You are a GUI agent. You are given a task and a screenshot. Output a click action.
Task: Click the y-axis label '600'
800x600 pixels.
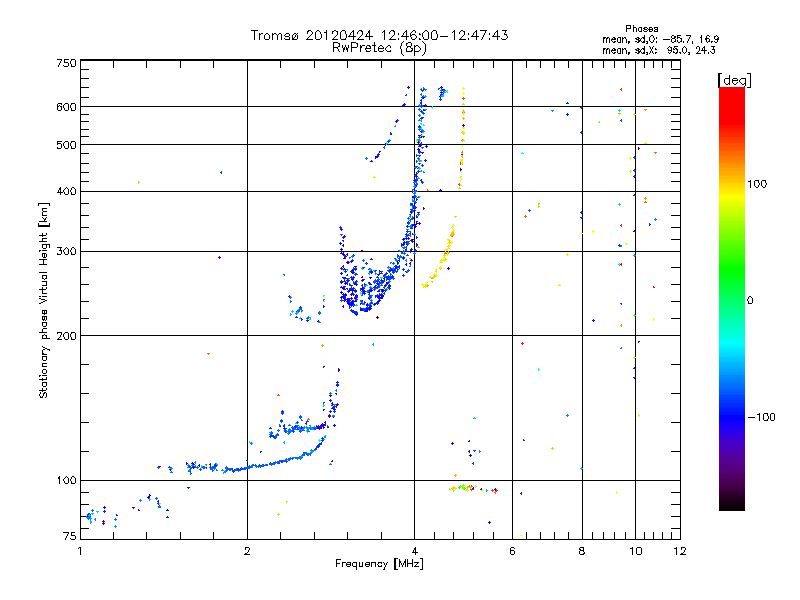tap(67, 107)
